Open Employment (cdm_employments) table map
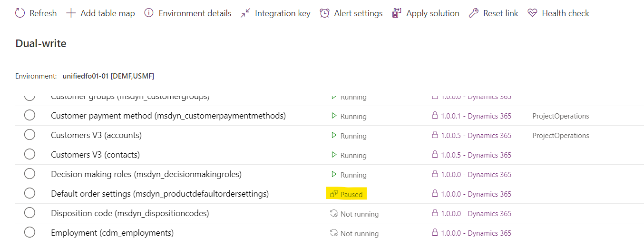The width and height of the screenshot is (644, 239). click(112, 233)
